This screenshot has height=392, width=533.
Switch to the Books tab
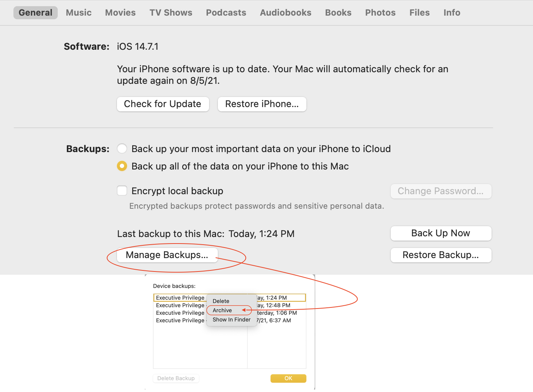338,13
